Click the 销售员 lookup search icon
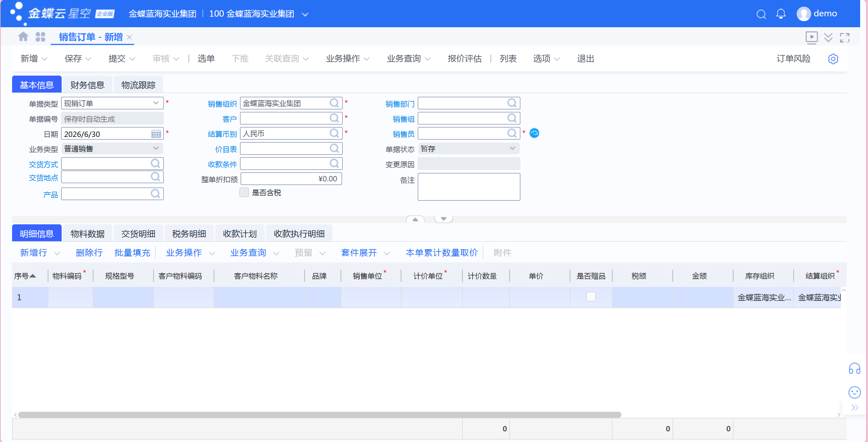Image resolution: width=868 pixels, height=442 pixels. (512, 133)
